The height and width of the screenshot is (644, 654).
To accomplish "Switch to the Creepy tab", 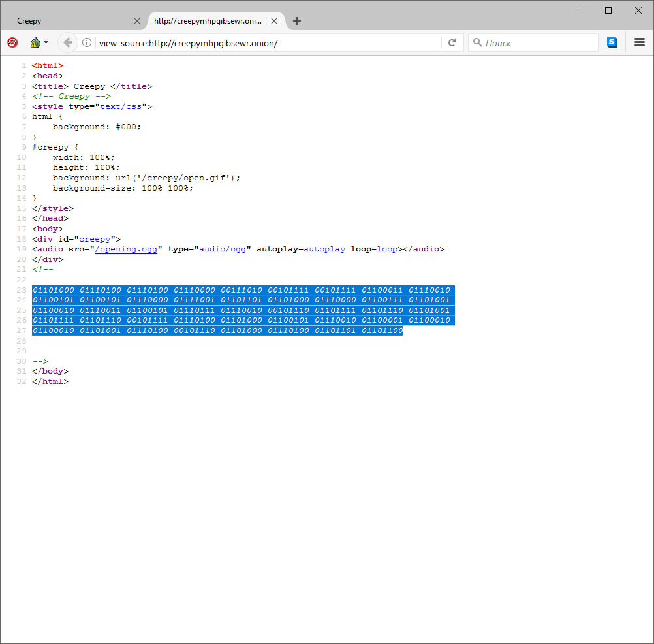I will (x=65, y=21).
